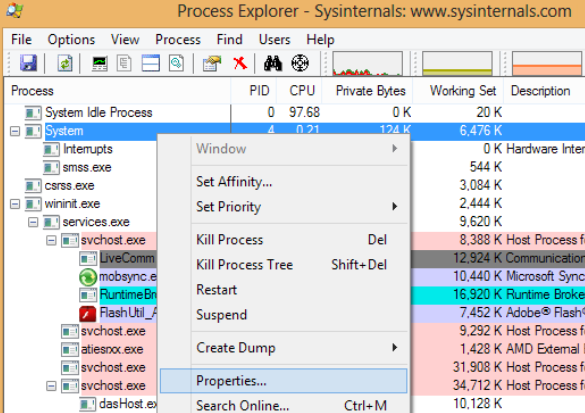The width and height of the screenshot is (585, 413).
Task: Open the Help menu
Action: click(x=320, y=39)
